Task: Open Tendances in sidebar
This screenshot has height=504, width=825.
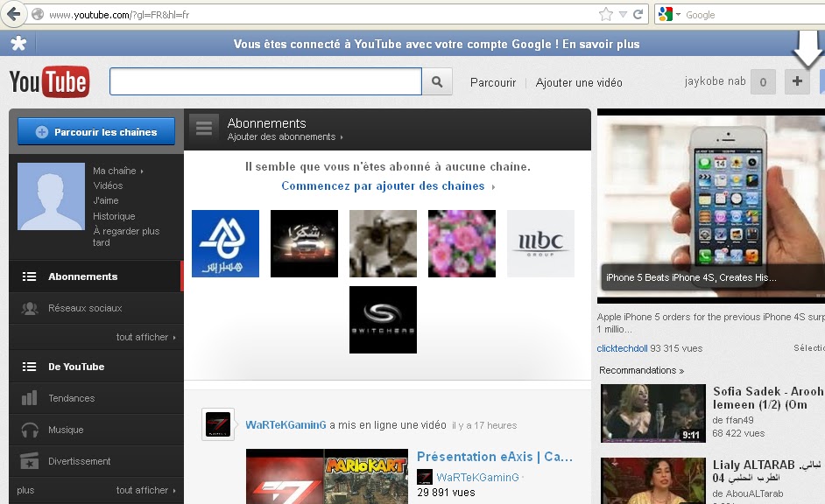Action: click(96, 398)
